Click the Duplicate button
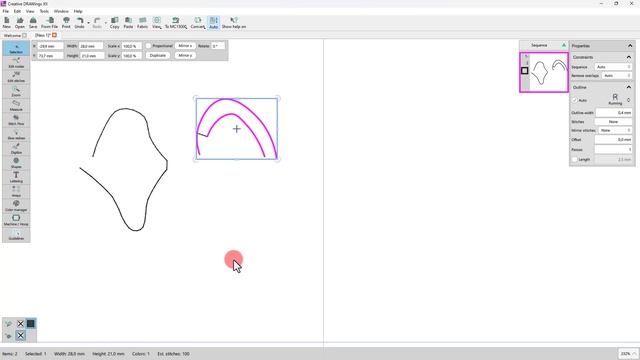This screenshot has height=360, width=640. (158, 55)
